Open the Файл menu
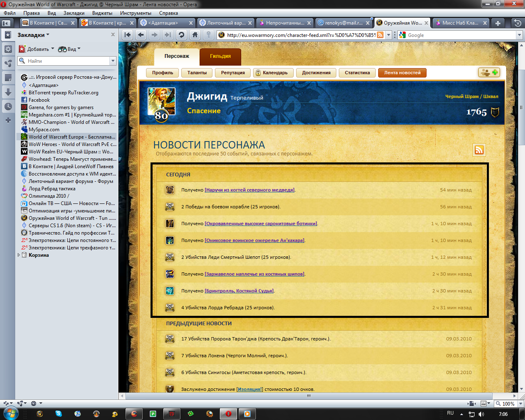 pyautogui.click(x=9, y=13)
